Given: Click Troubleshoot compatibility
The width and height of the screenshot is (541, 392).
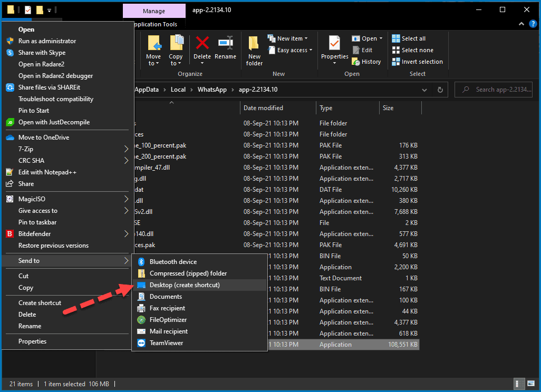Looking at the screenshot, I should (67, 99).
